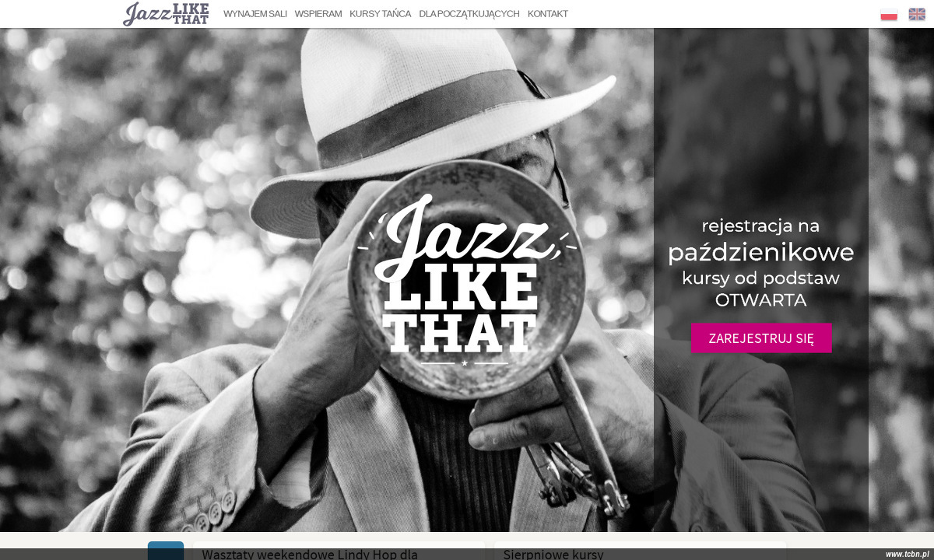Go to the WSPIERAM page

point(318,14)
